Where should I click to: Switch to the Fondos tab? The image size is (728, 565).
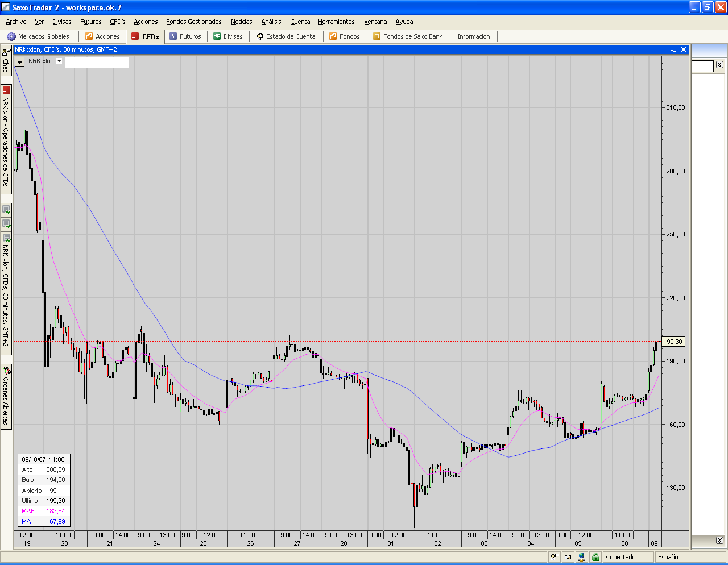point(345,36)
